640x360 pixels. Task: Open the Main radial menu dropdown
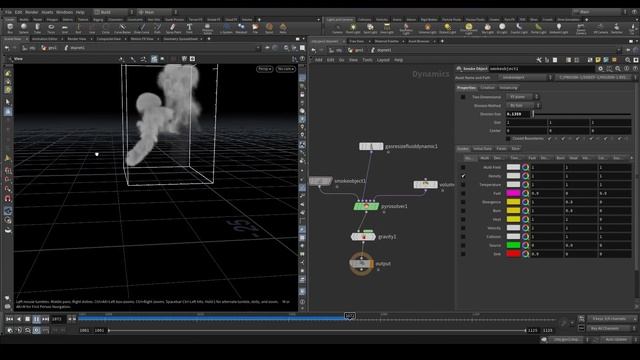pyautogui.click(x=158, y=12)
